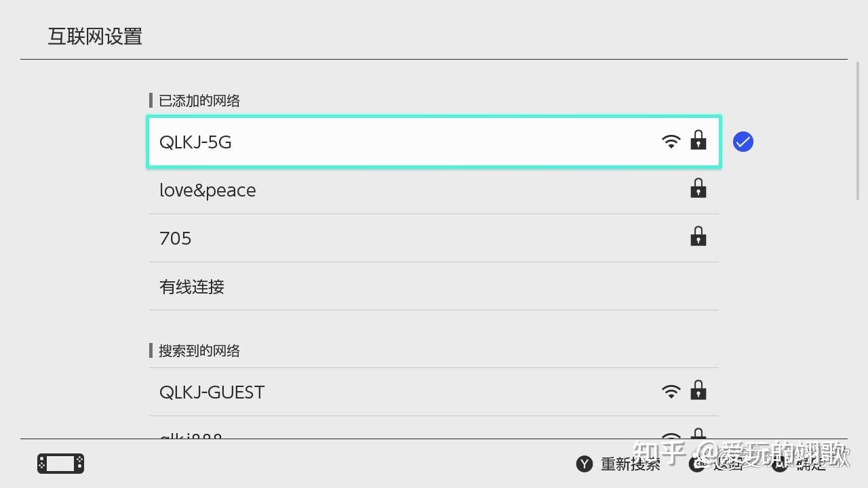
Task: Click the lock icon on QLKJ-5G
Action: [698, 141]
